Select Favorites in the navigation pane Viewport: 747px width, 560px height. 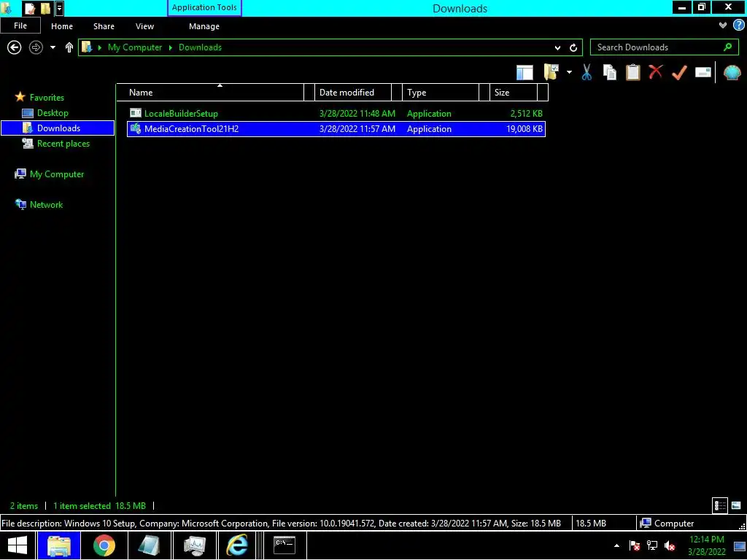coord(47,97)
